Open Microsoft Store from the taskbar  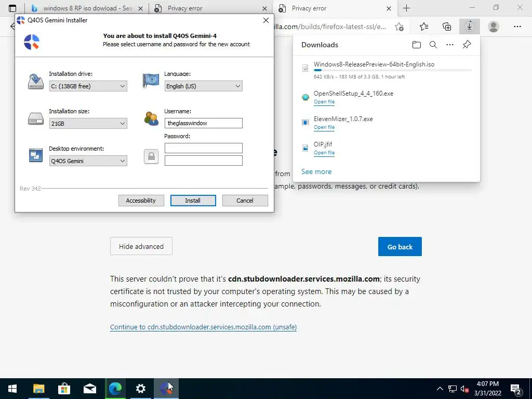coord(64,389)
